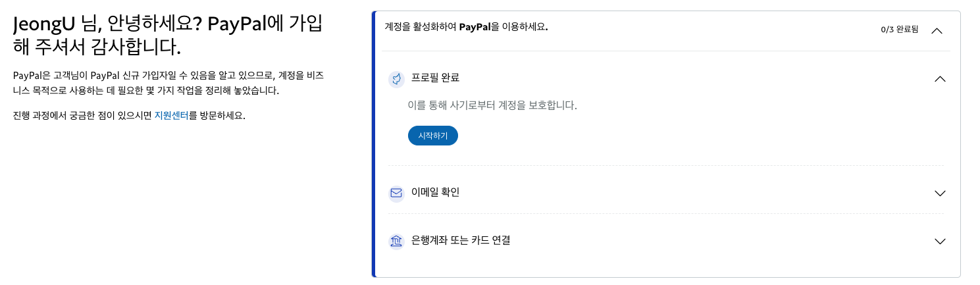Screen dimensions: 980x285
Task: Expand the 이메일 확인 section arrow
Action: 940,194
